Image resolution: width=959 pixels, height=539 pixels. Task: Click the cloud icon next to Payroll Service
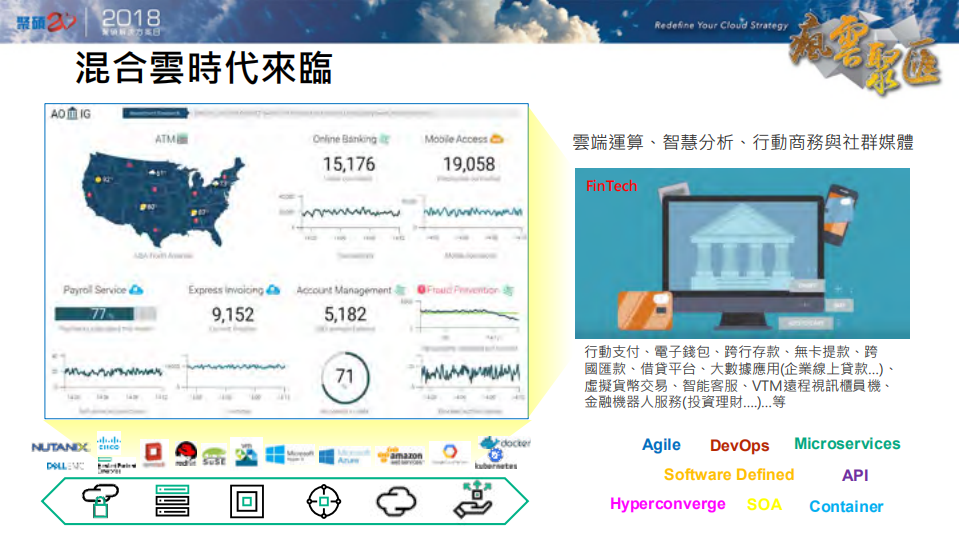(136, 289)
